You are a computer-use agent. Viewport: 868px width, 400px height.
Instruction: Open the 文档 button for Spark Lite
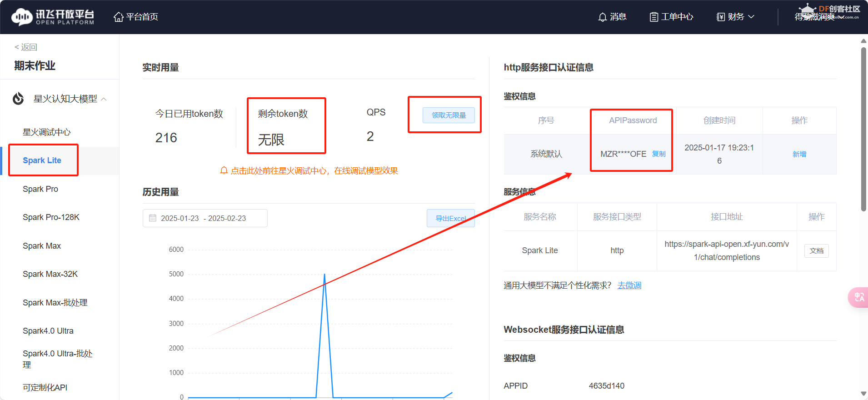point(817,251)
